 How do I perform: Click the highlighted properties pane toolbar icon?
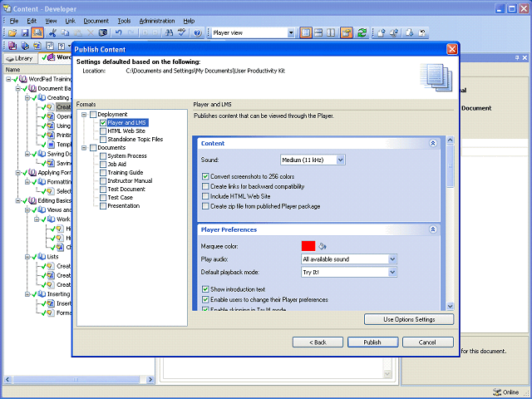point(347,33)
